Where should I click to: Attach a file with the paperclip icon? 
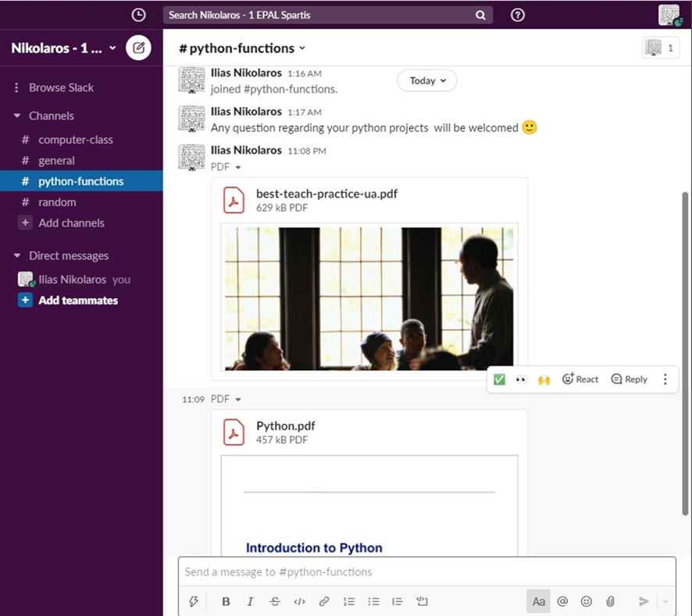tap(611, 601)
